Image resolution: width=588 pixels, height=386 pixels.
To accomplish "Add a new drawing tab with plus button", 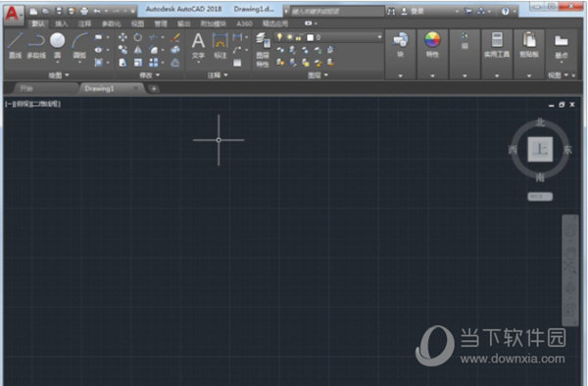I will click(x=154, y=89).
